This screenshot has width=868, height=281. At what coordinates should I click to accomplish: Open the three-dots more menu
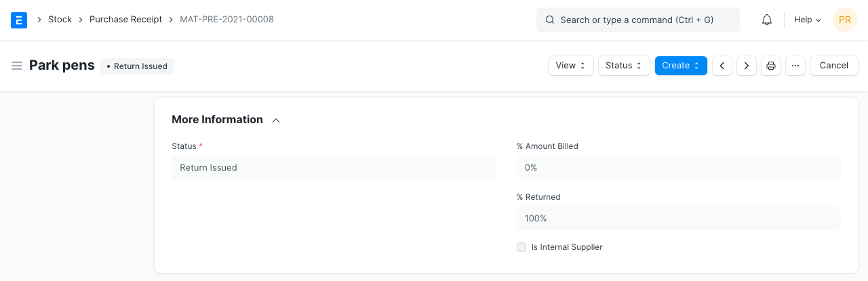[795, 66]
